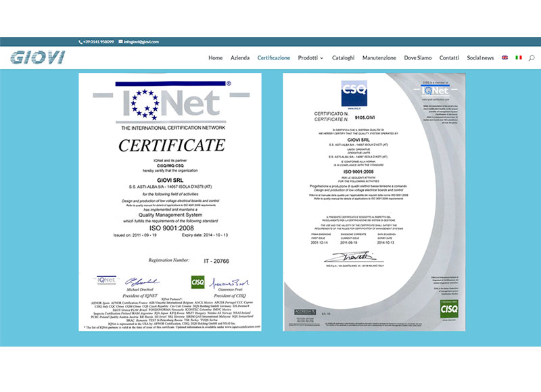Open the Contatti page

pyautogui.click(x=449, y=58)
